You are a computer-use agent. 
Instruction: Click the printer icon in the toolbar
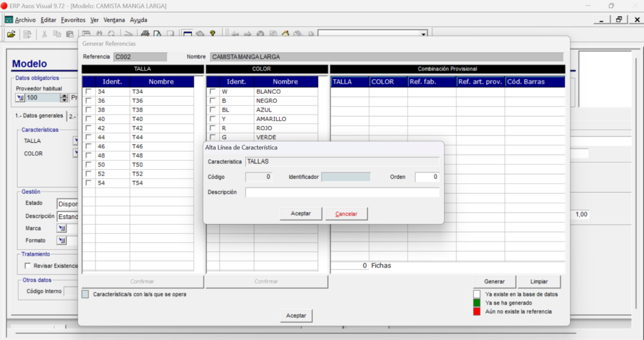coord(145,34)
